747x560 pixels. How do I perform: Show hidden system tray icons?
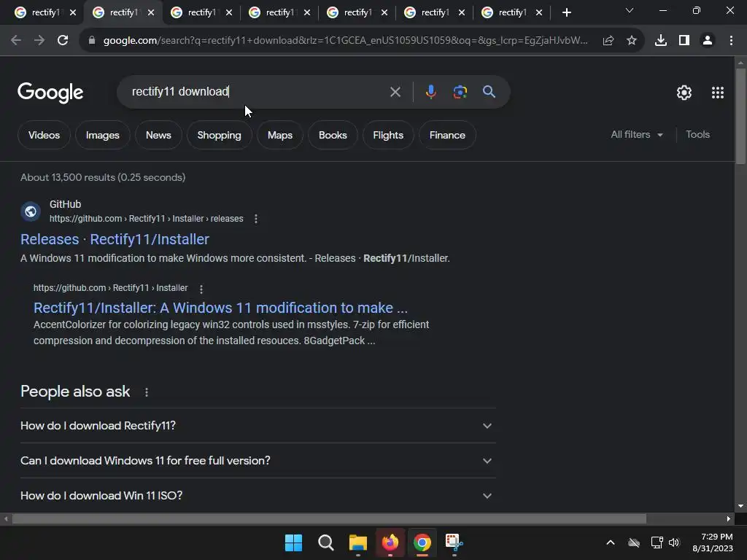coord(611,542)
